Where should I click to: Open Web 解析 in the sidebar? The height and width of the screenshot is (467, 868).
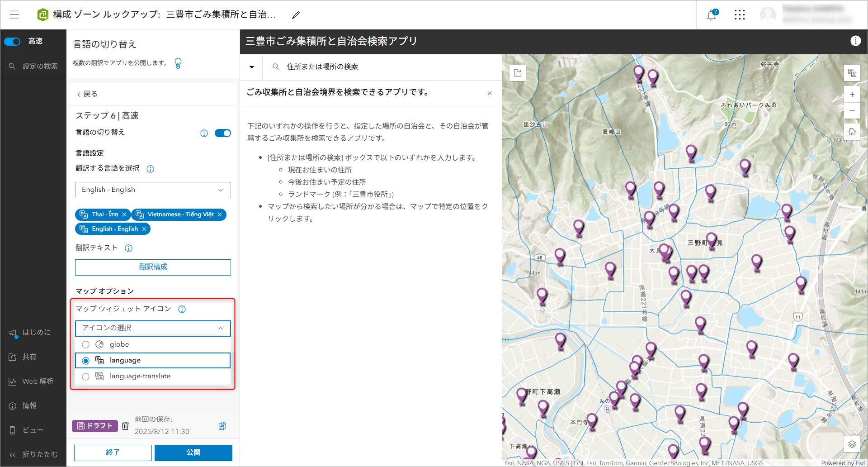click(x=31, y=381)
